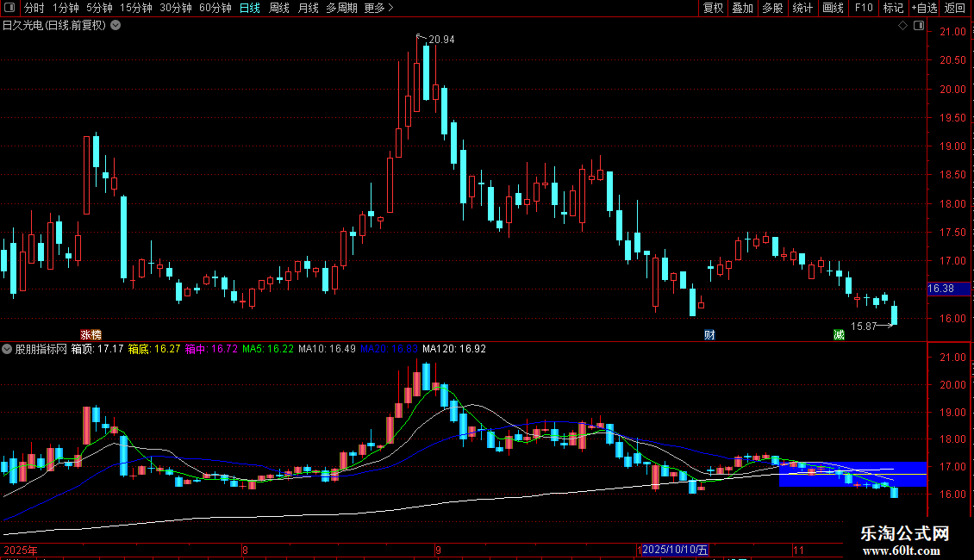Click the 2025/10/10/五 date label
Screen dimensions: 974x560
coord(675,550)
